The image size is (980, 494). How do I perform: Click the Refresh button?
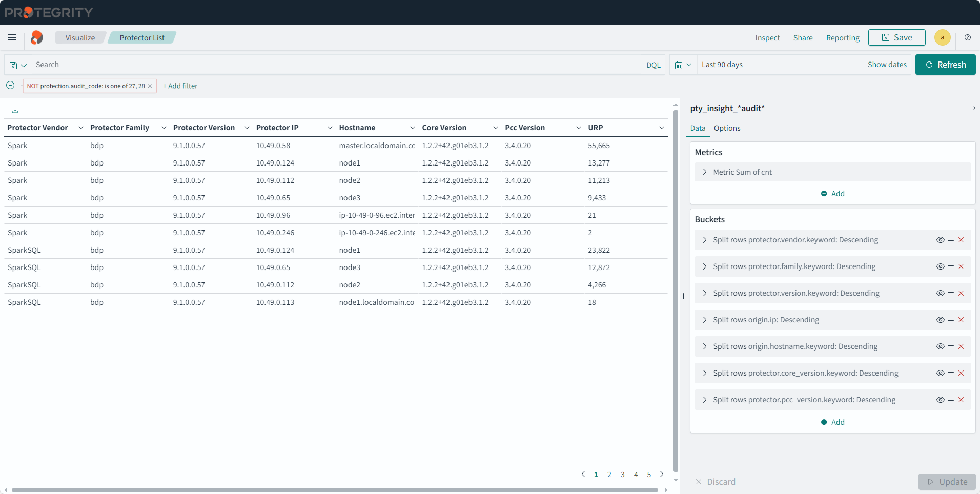pos(945,65)
